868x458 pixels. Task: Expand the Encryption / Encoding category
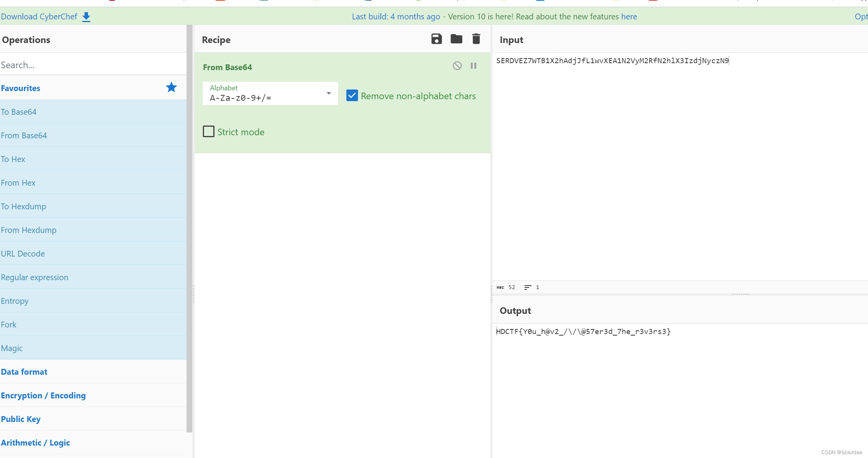tap(43, 395)
